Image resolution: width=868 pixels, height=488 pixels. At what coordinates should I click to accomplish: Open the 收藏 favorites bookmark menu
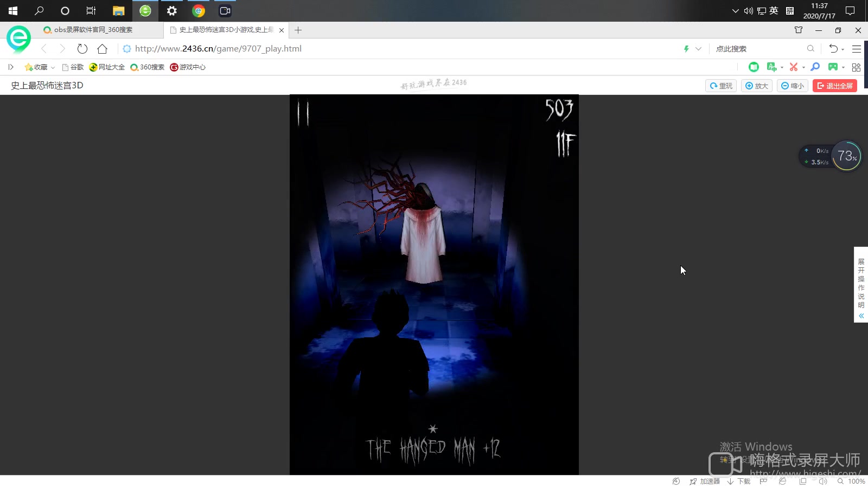click(36, 67)
